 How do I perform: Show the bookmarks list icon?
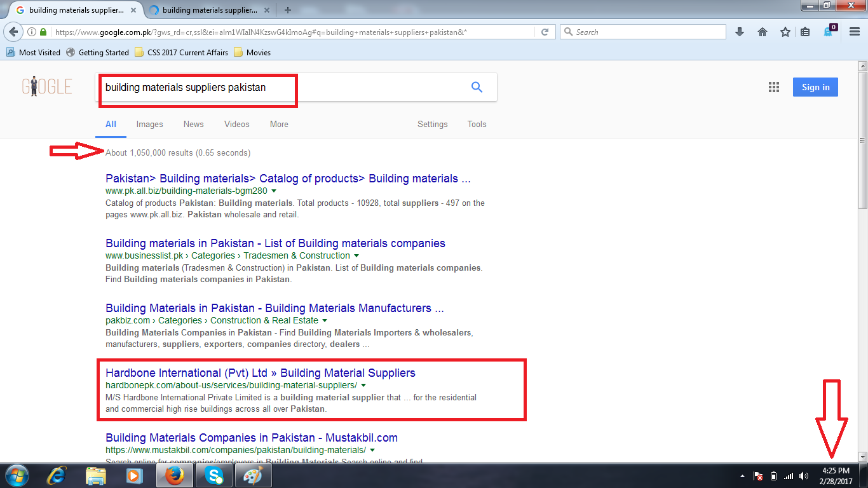tap(805, 32)
